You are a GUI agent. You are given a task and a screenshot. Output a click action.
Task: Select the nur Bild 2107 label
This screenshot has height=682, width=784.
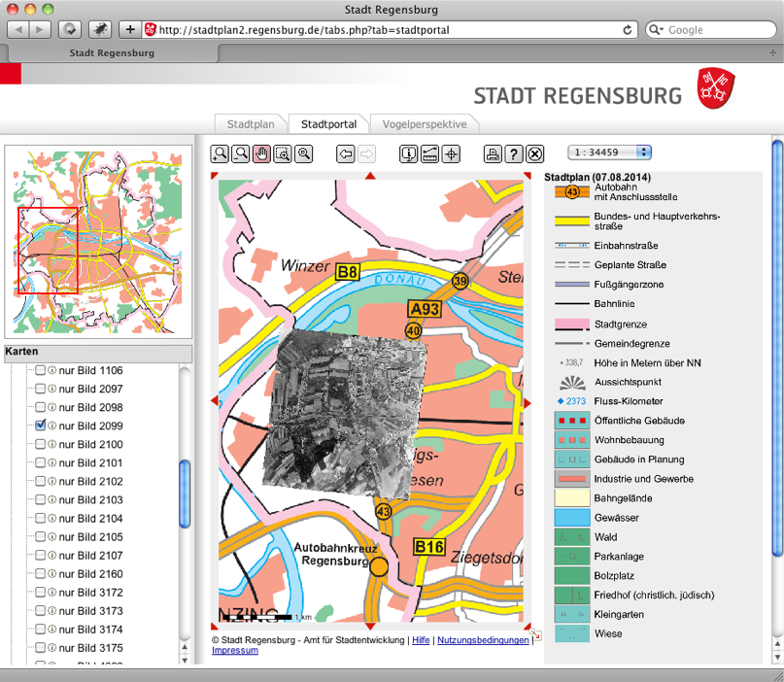pyautogui.click(x=90, y=555)
